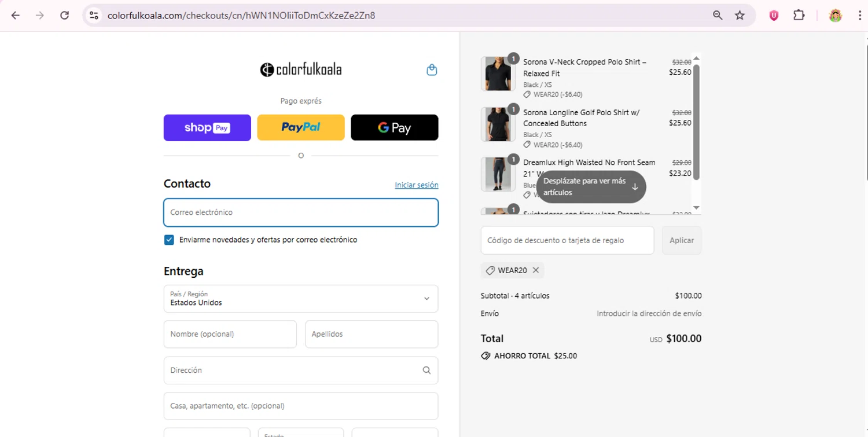Open the Iniciar sesión link
Screen dimensions: 868x437
417,185
